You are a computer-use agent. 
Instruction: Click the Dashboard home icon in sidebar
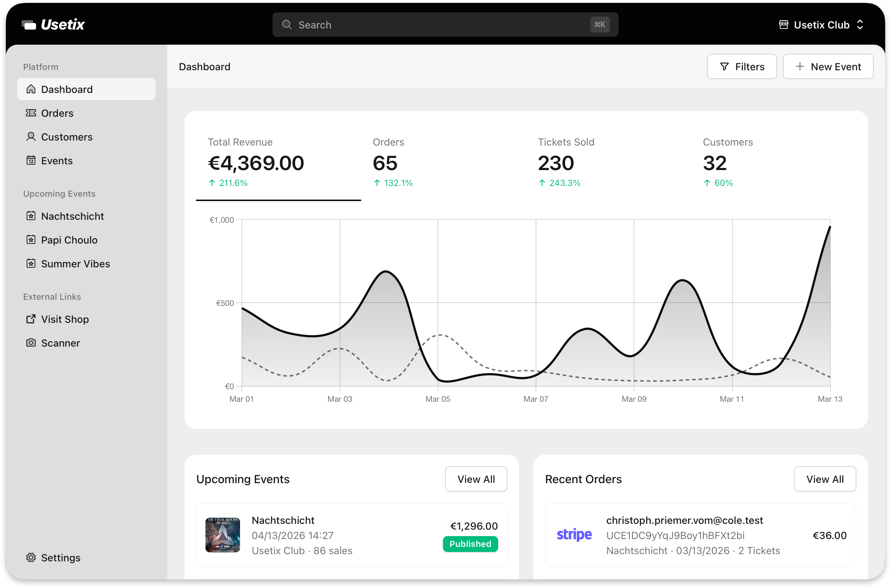pyautogui.click(x=31, y=89)
